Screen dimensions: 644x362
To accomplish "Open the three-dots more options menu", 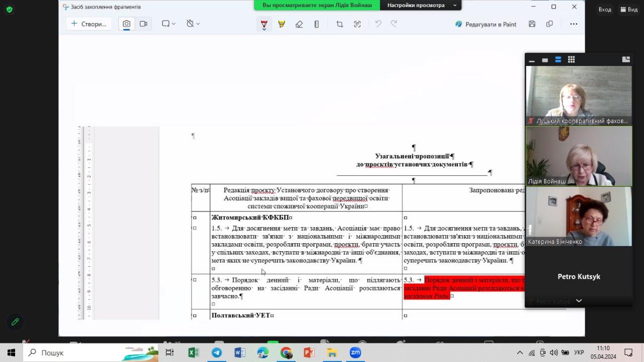I will (x=574, y=24).
